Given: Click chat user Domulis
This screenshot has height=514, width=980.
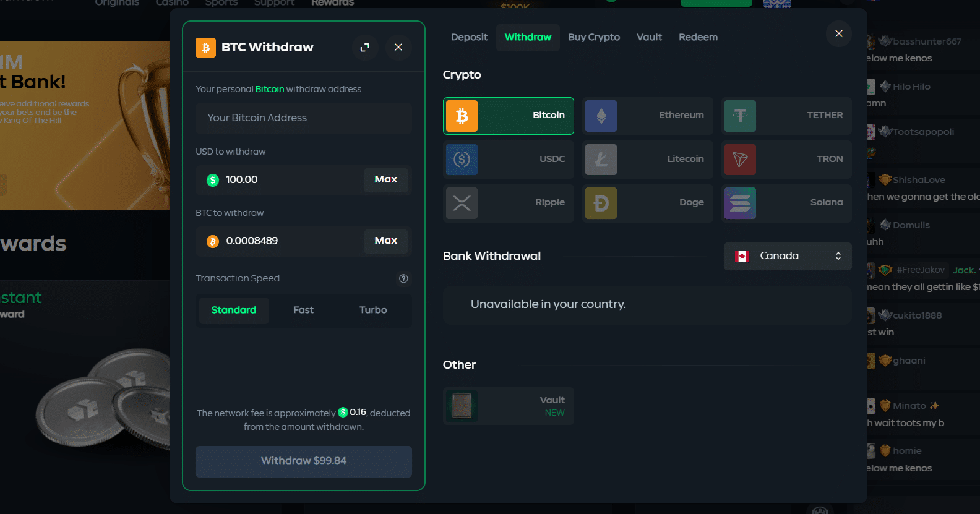Looking at the screenshot, I should (911, 225).
